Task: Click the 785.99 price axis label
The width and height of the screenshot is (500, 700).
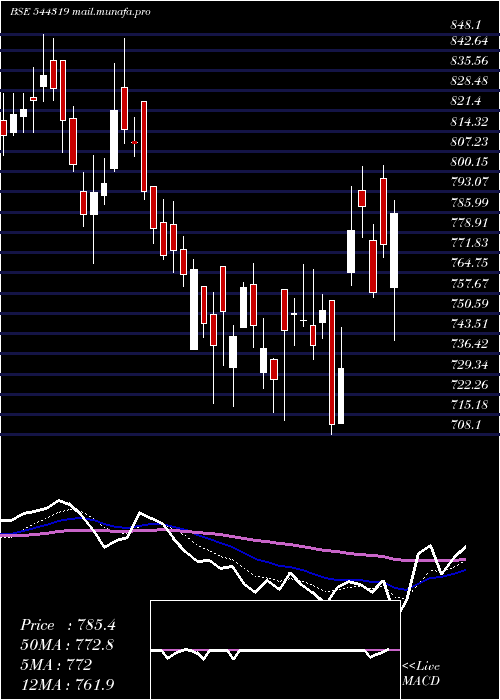Action: [468, 203]
